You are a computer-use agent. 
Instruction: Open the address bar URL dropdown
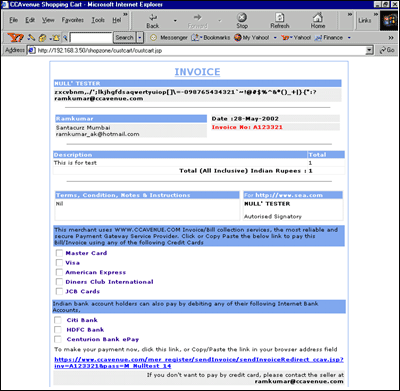coord(369,50)
